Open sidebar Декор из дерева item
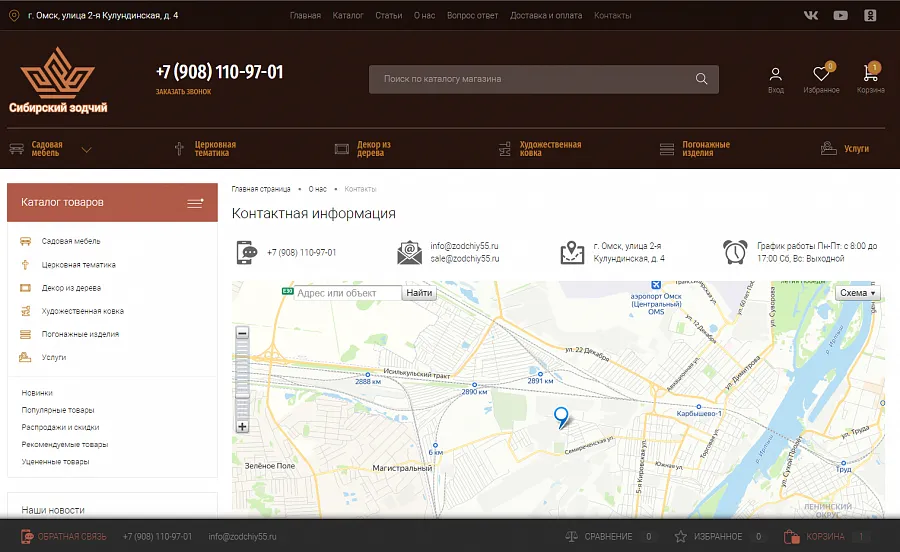 point(71,288)
